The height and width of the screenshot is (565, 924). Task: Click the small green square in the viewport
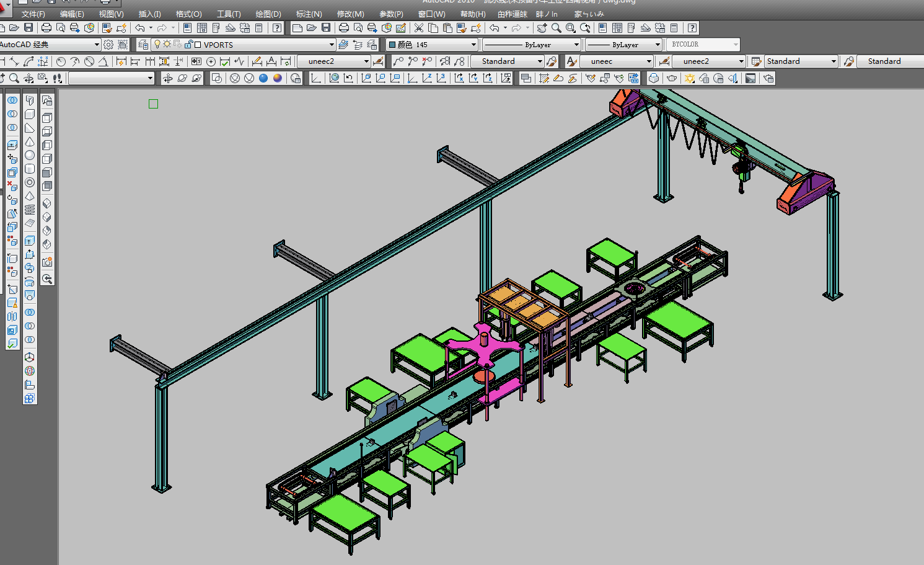(x=153, y=104)
